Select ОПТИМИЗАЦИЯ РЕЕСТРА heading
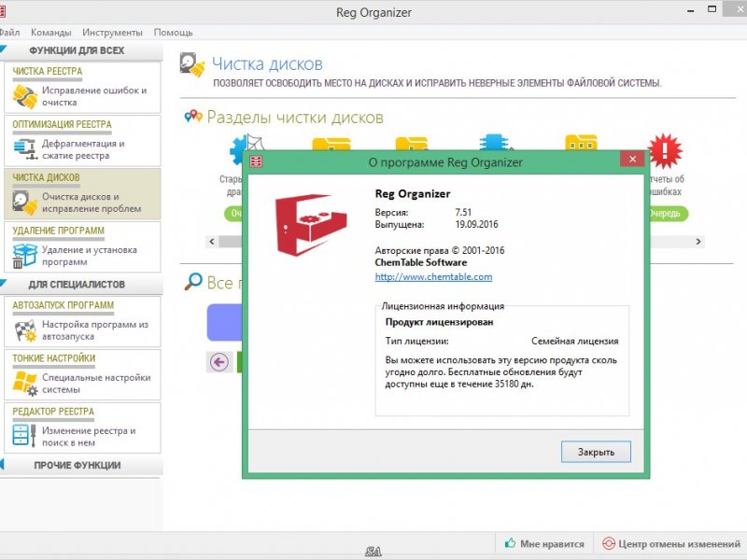Image resolution: width=747 pixels, height=560 pixels. click(62, 124)
